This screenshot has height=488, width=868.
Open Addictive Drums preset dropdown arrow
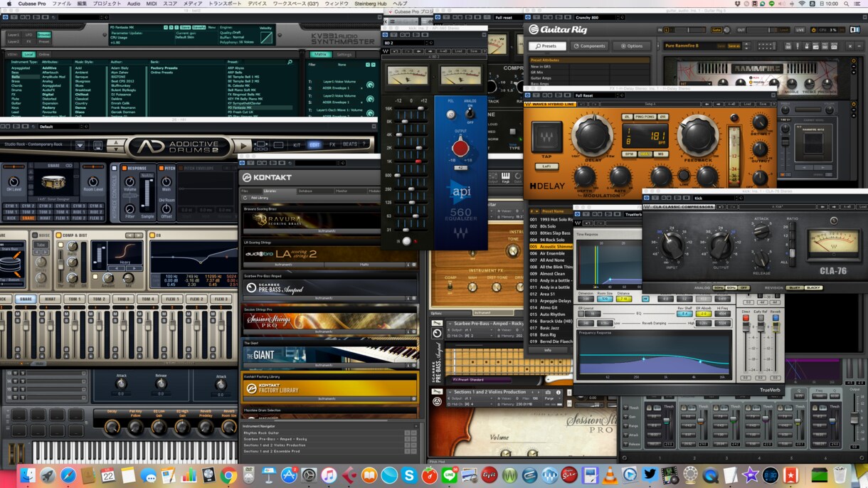79,145
